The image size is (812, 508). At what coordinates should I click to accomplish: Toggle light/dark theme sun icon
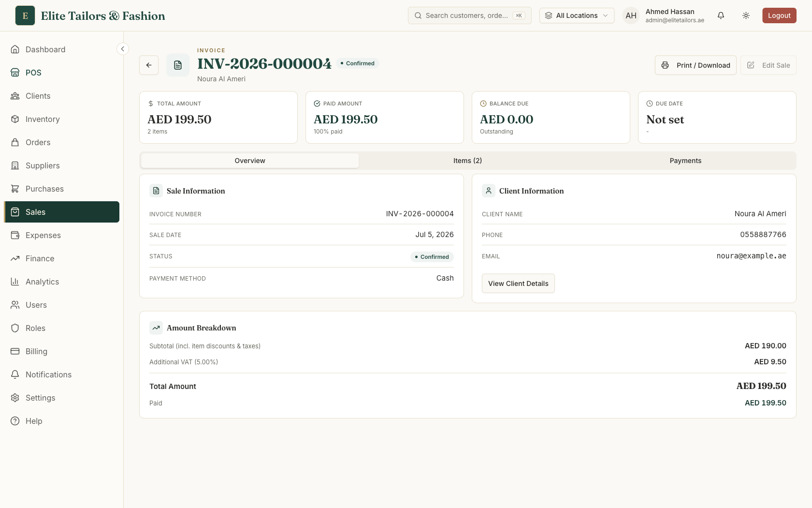click(x=746, y=15)
